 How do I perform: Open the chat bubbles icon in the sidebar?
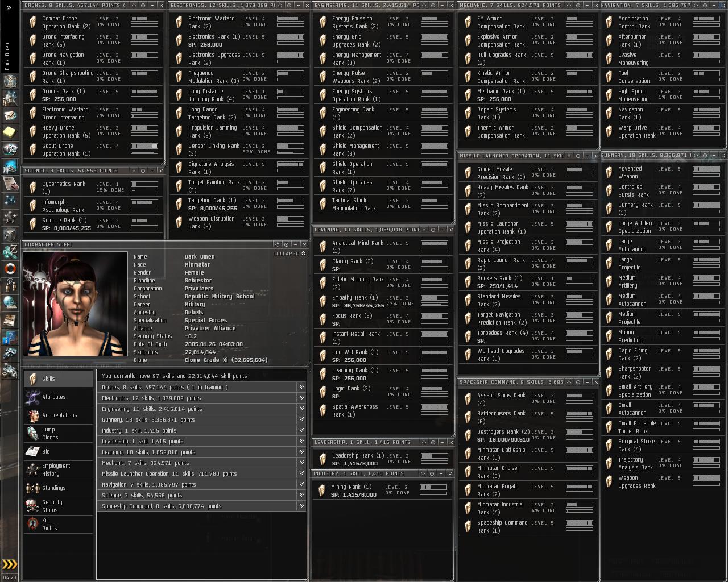(10, 285)
